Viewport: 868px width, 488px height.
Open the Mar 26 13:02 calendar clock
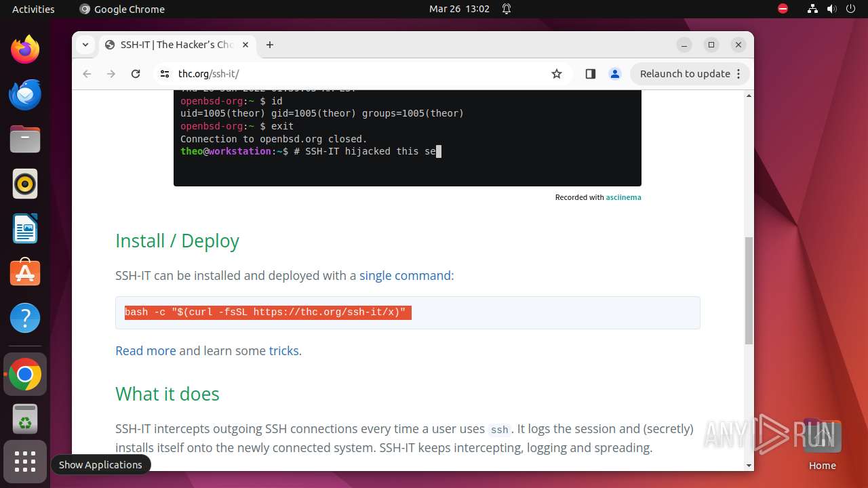click(459, 9)
